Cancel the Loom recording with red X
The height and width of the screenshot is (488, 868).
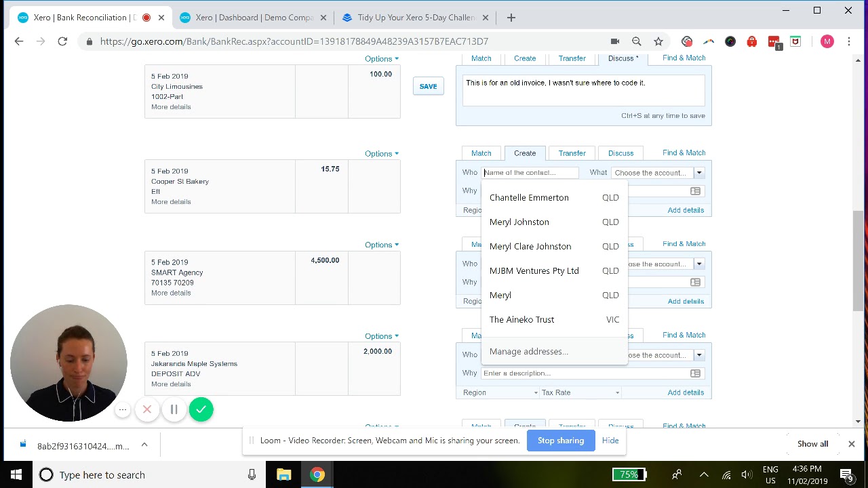click(x=147, y=409)
